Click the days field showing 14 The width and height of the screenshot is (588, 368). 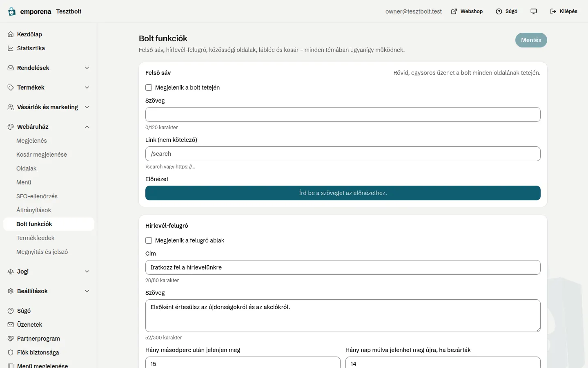point(443,363)
